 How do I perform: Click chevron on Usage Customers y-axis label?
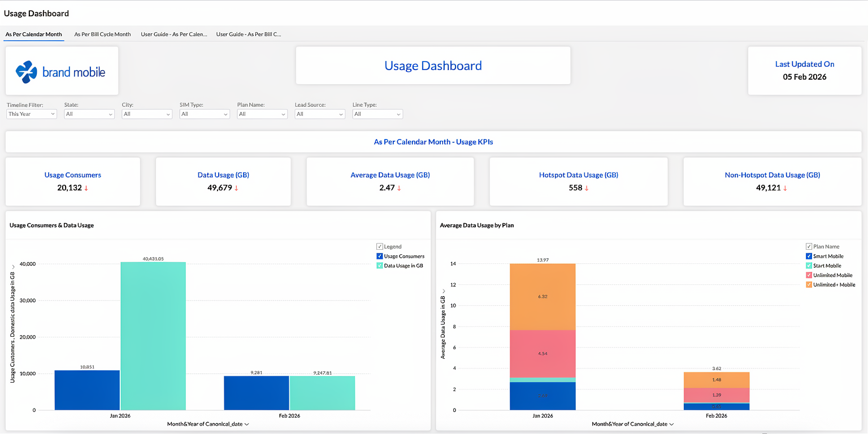[13, 266]
